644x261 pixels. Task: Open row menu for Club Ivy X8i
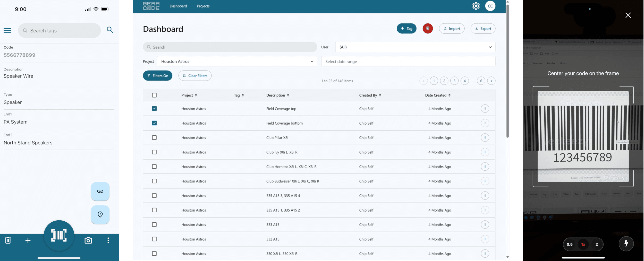(485, 152)
